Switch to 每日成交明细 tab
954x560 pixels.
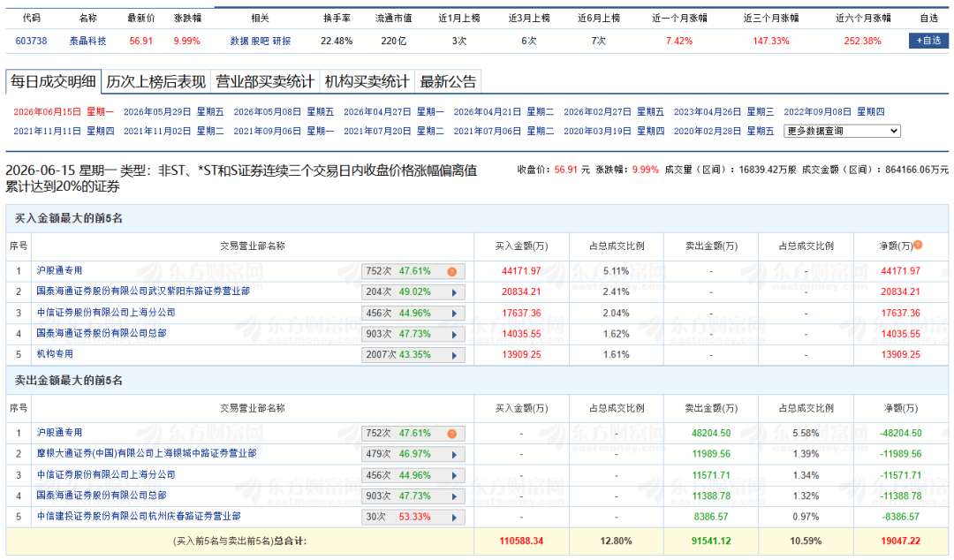54,81
